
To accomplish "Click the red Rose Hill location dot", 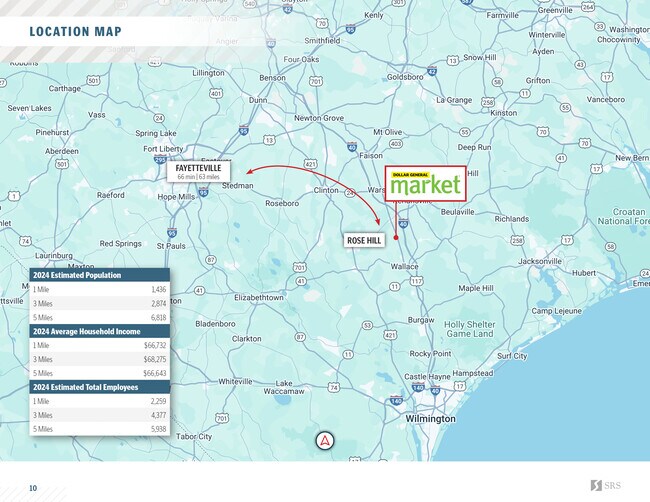I will (x=396, y=238).
